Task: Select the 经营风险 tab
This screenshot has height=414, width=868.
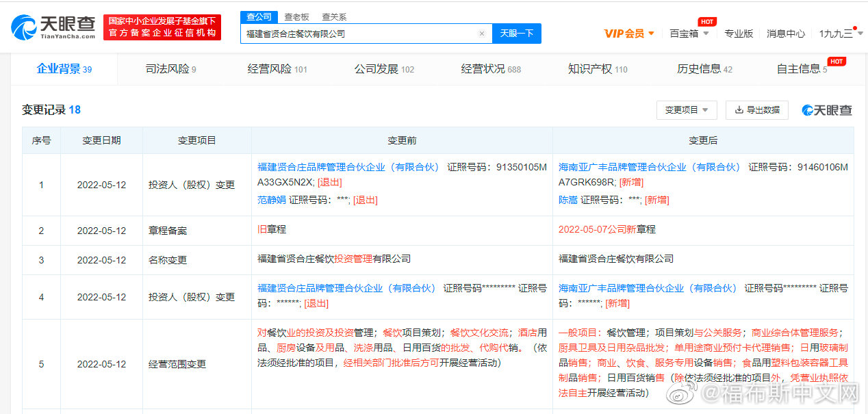Action: click(277, 69)
